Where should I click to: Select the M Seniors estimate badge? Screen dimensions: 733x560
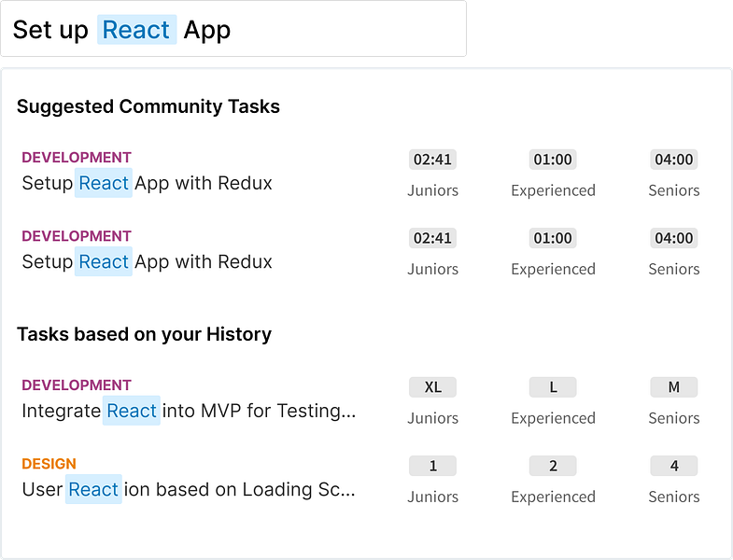coord(673,387)
